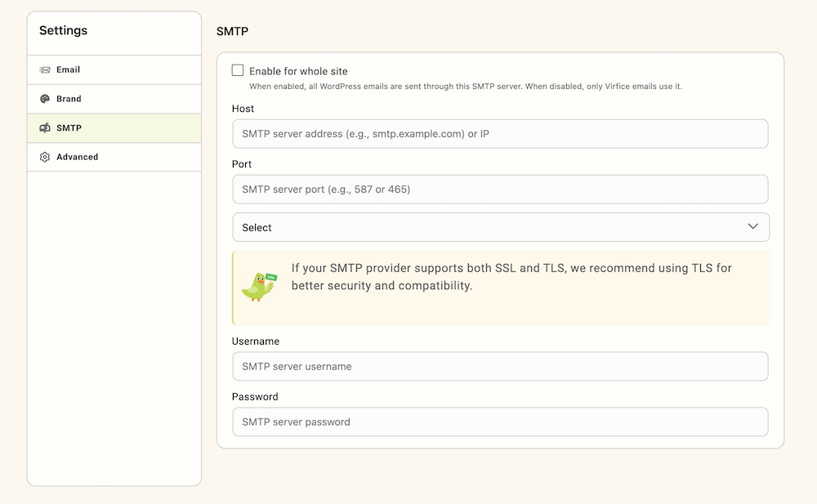This screenshot has width=817, height=504.
Task: Select the SMTP settings tab
Action: coord(114,128)
